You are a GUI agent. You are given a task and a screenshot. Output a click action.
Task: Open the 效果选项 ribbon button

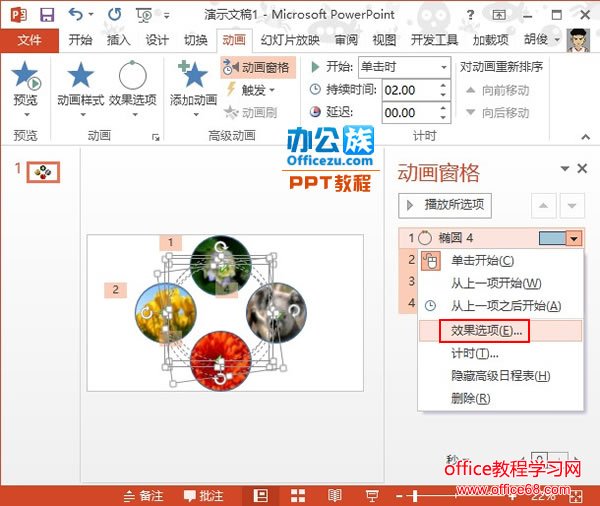133,88
